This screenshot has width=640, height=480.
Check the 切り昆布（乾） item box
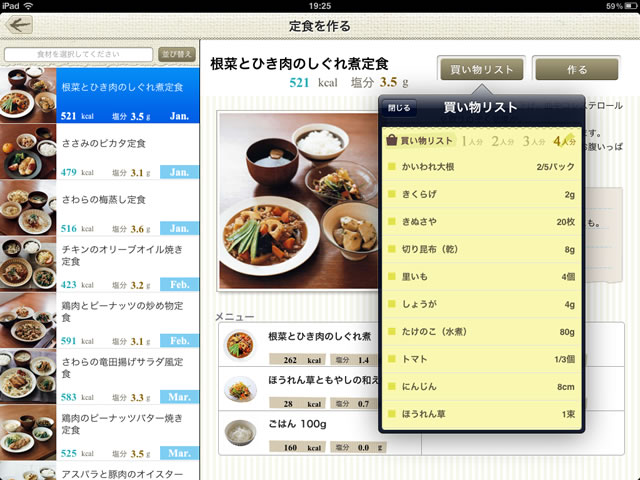(391, 249)
